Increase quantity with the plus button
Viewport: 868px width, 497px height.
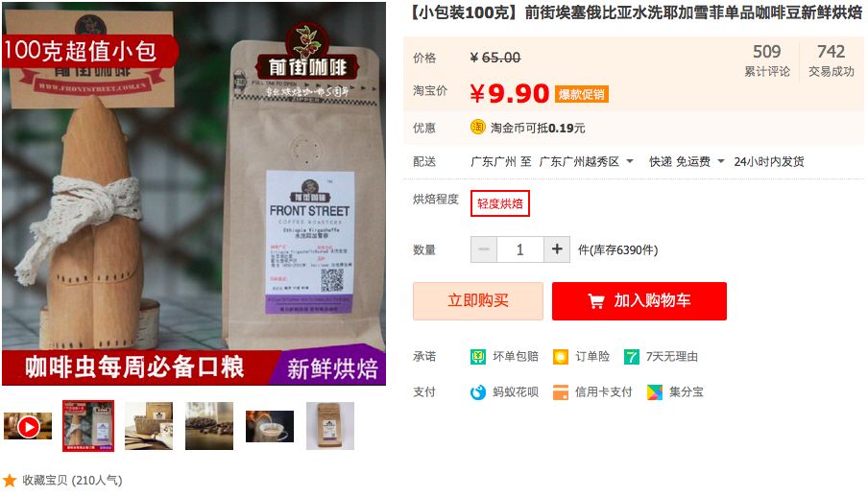coord(557,249)
